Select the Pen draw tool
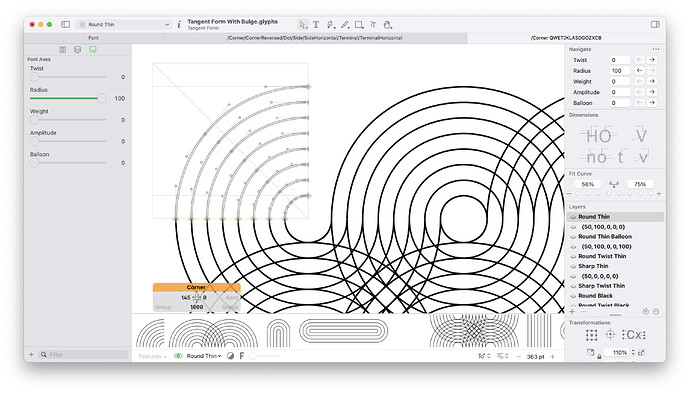The height and width of the screenshot is (393, 690). (330, 25)
